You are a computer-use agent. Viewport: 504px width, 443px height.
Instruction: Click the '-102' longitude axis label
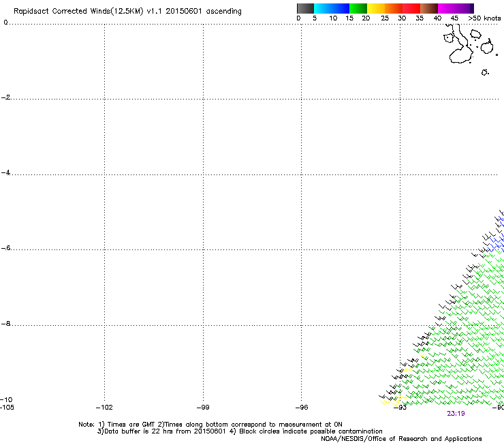pos(104,408)
